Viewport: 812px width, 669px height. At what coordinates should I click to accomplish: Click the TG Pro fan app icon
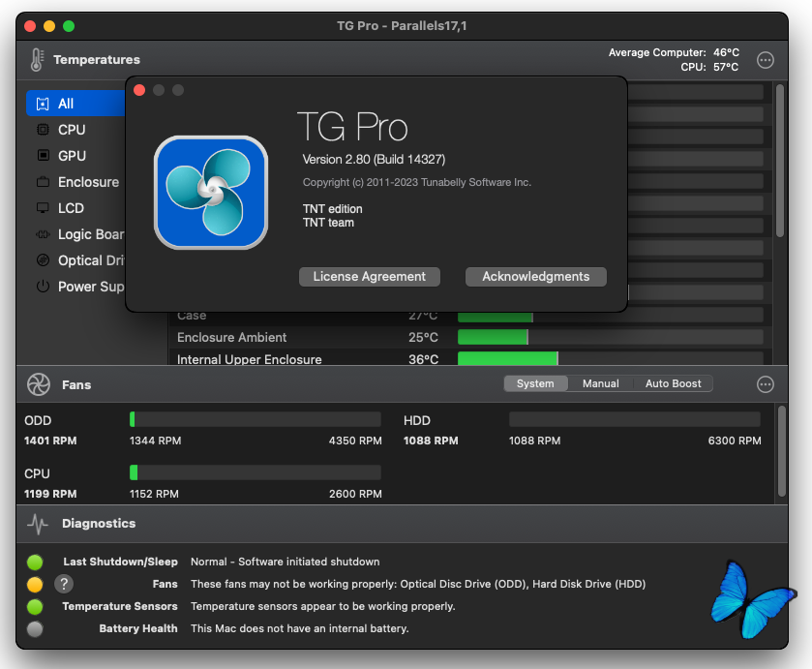[x=211, y=193]
